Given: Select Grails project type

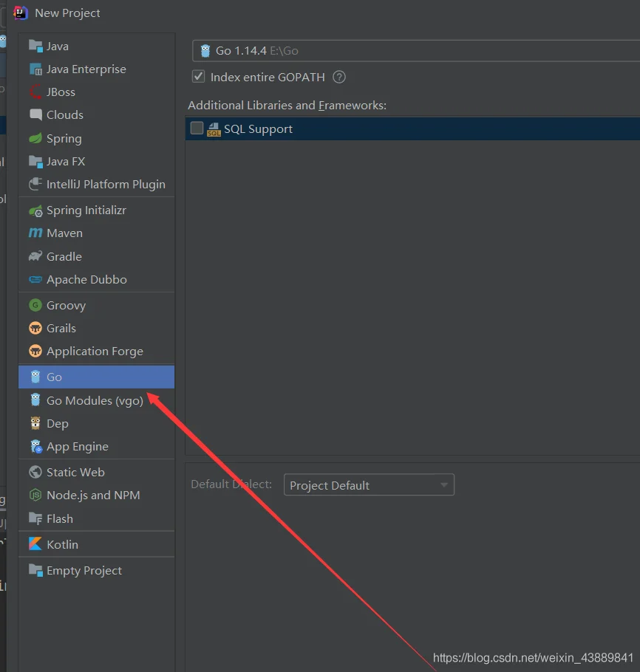Looking at the screenshot, I should [x=97, y=329].
